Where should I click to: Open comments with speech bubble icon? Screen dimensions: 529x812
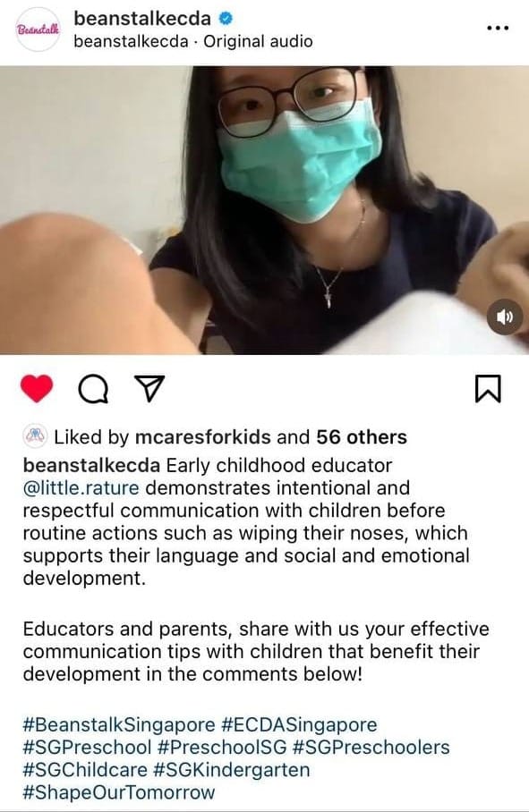[x=94, y=388]
